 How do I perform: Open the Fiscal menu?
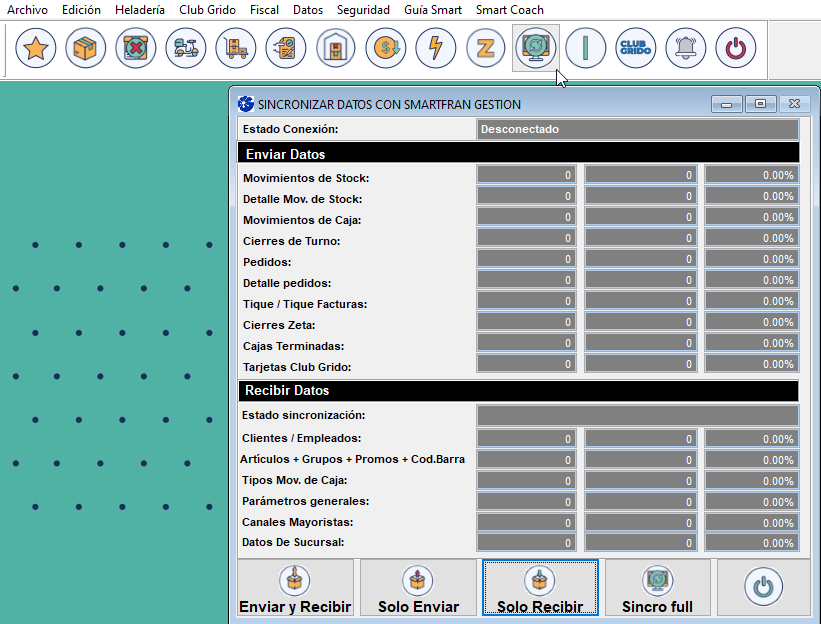[264, 10]
